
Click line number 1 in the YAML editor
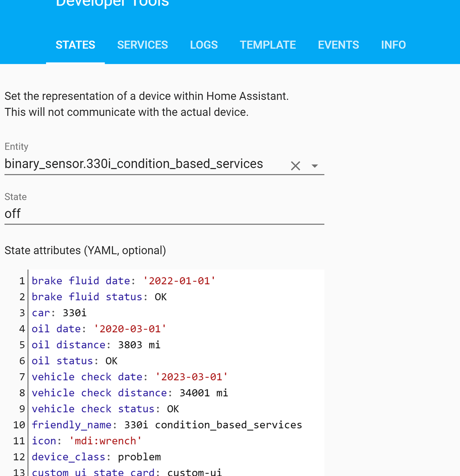click(x=21, y=281)
